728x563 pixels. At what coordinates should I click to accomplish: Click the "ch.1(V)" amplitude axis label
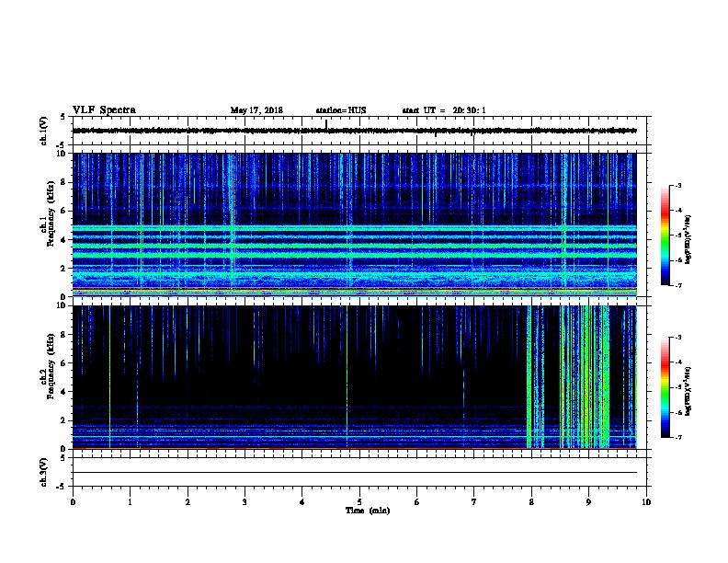pyautogui.click(x=43, y=131)
